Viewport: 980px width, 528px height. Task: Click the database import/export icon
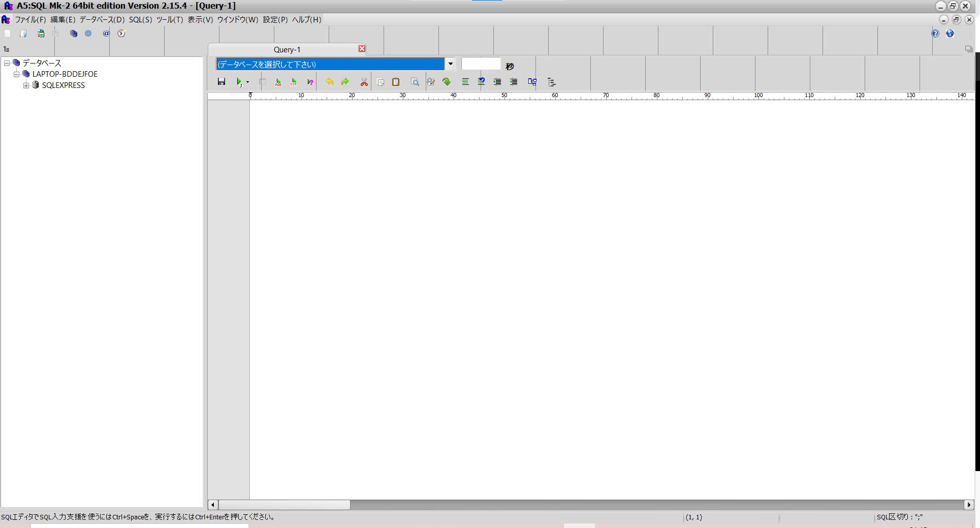[41, 34]
